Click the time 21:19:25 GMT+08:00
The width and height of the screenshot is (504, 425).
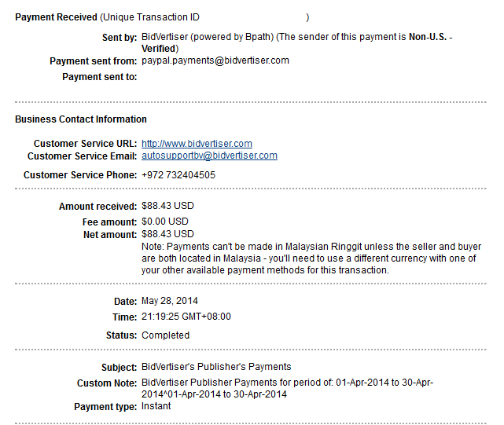186,317
